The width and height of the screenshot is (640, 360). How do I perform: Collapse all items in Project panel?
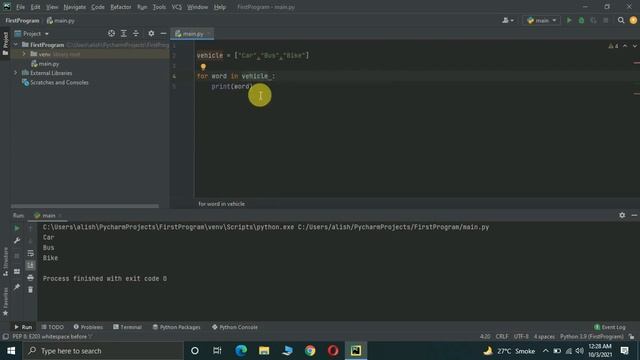(136, 33)
